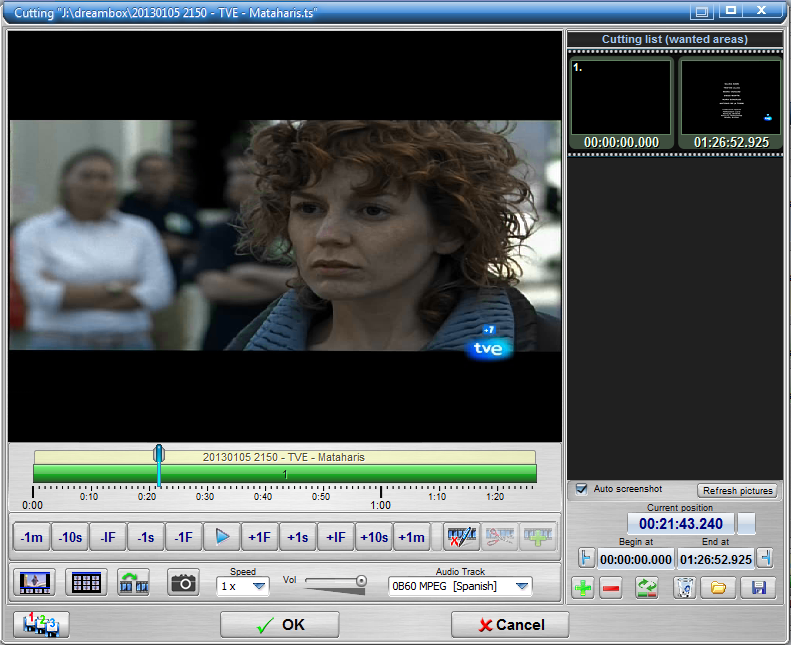The height and width of the screenshot is (645, 791).
Task: Start playback with the play button
Action: point(222,537)
